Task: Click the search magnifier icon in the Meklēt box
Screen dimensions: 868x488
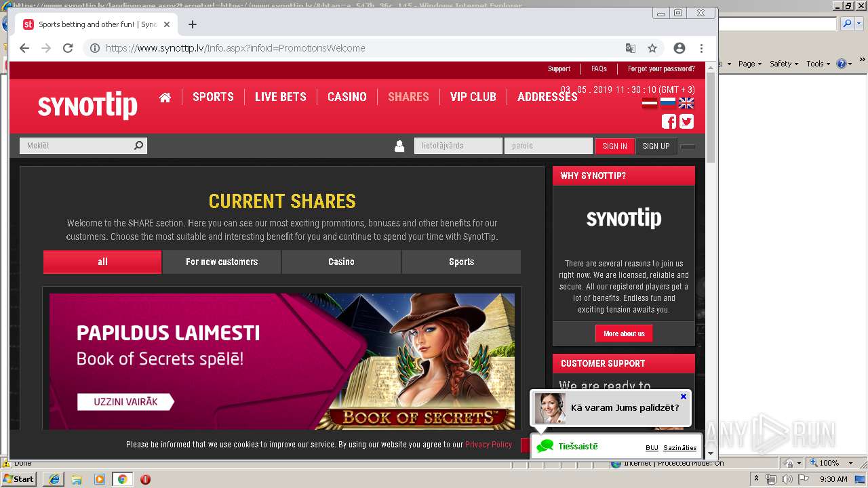Action: (138, 145)
